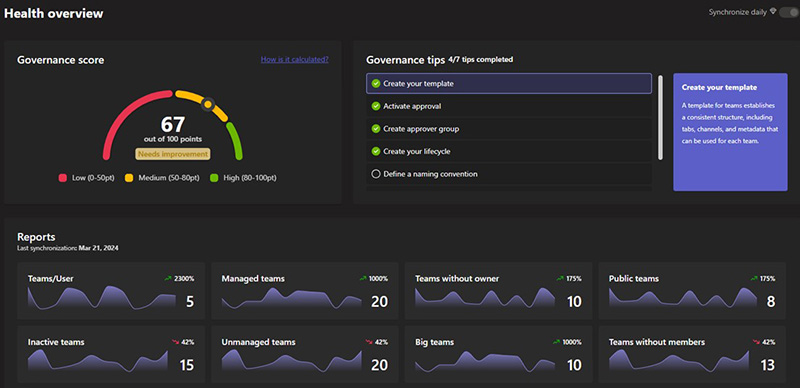Select the 'Create approver group' tip
Screen dimensions: 800x388
click(x=509, y=129)
